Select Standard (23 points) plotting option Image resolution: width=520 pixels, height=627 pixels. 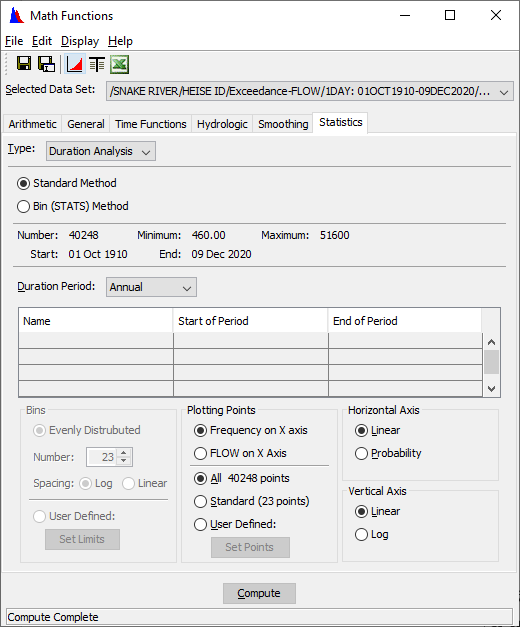200,501
